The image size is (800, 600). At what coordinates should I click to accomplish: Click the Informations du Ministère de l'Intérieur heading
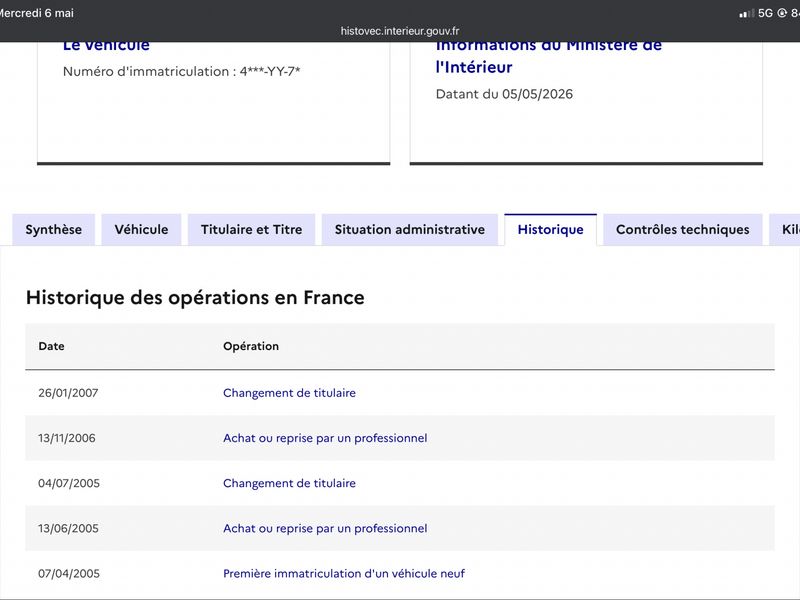[x=549, y=57]
